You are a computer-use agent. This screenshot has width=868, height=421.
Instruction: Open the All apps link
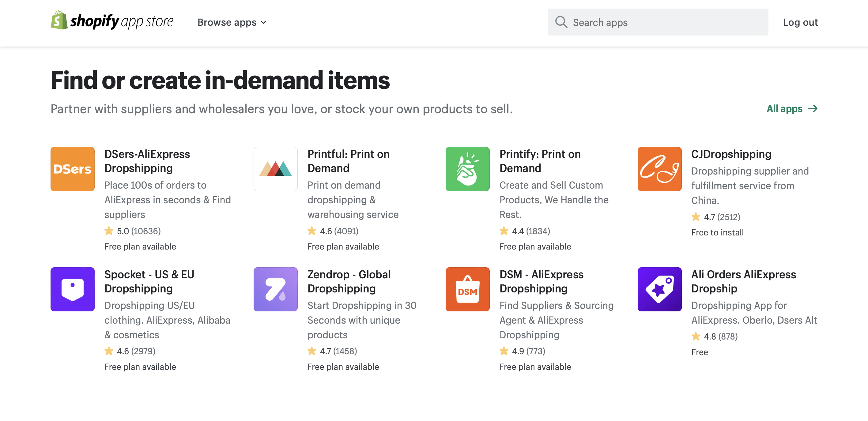point(792,108)
